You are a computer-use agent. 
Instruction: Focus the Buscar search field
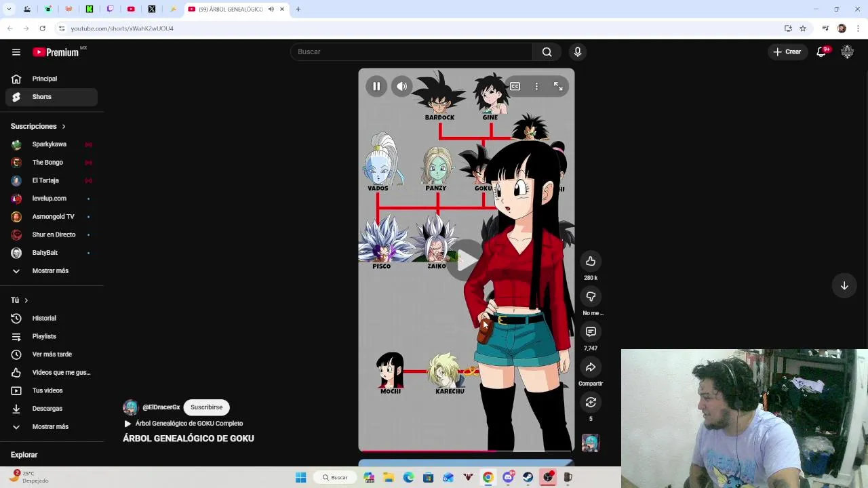412,52
